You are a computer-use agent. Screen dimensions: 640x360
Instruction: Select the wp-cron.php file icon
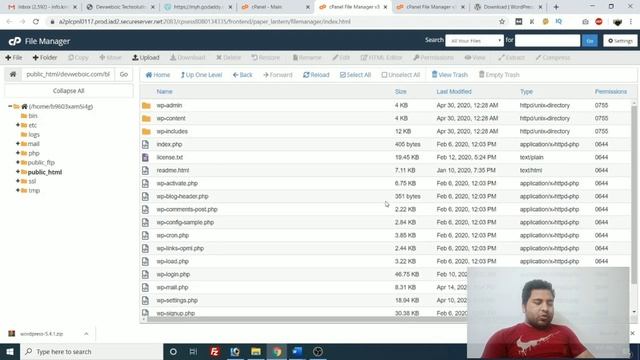[145, 236]
